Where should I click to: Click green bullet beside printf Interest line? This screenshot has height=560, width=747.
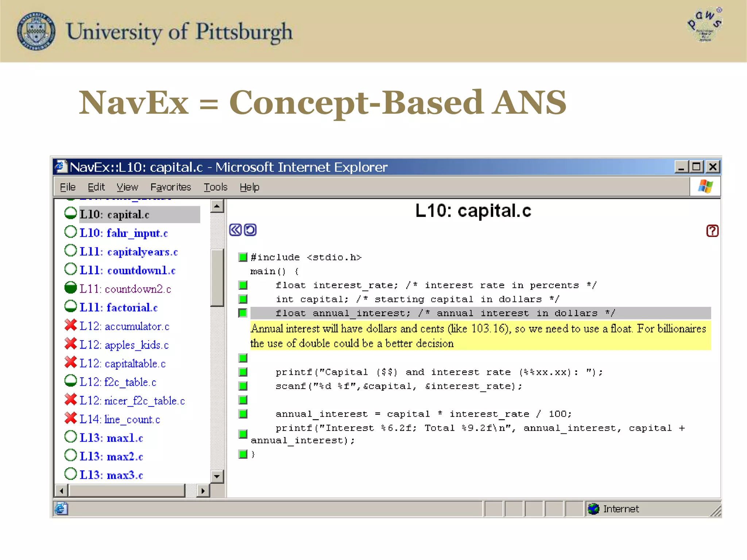[243, 434]
